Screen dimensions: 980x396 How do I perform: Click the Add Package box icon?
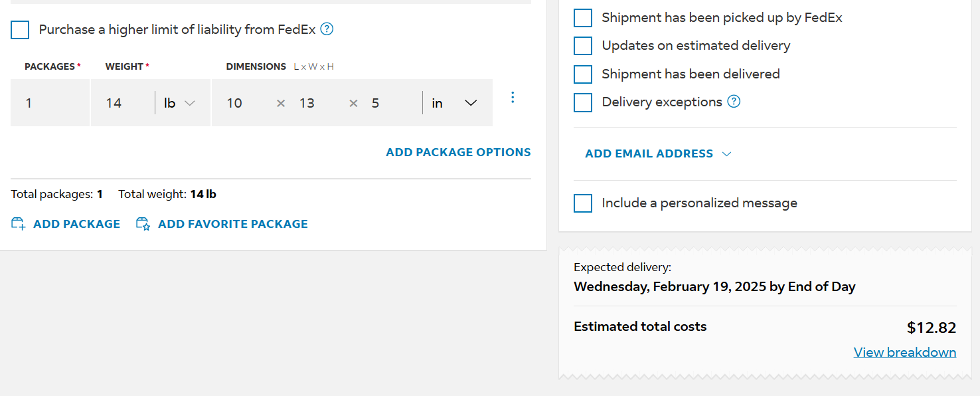(x=18, y=224)
